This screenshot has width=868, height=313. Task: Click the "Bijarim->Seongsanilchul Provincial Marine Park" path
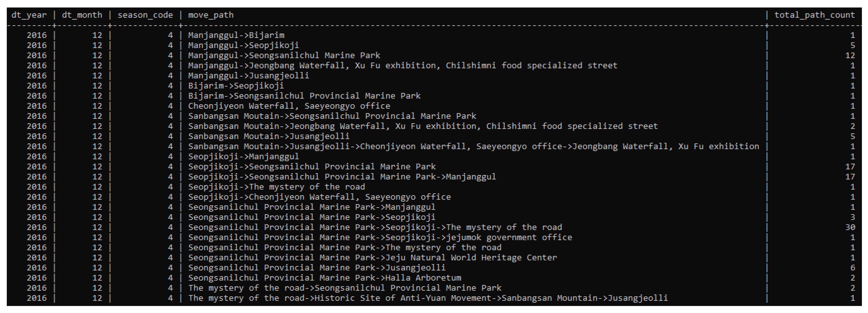304,96
